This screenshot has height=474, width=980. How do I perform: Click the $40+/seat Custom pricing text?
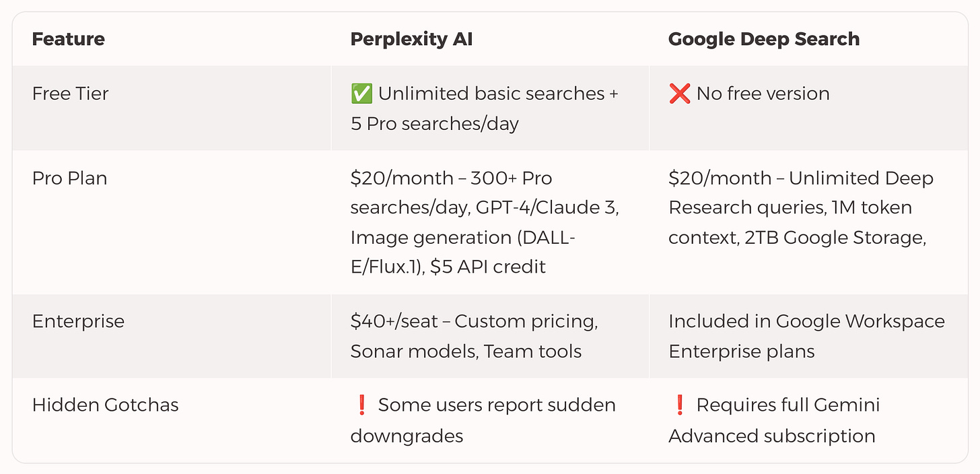[x=474, y=321]
